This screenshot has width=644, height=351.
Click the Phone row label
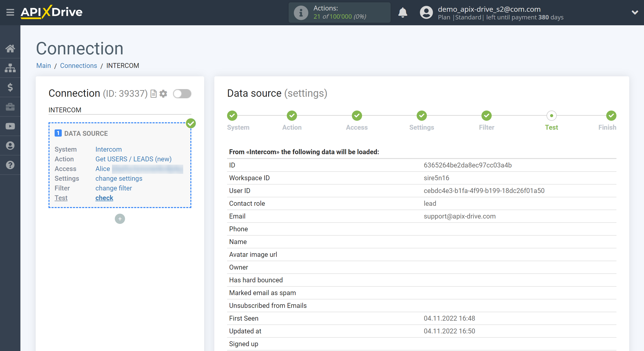click(238, 229)
